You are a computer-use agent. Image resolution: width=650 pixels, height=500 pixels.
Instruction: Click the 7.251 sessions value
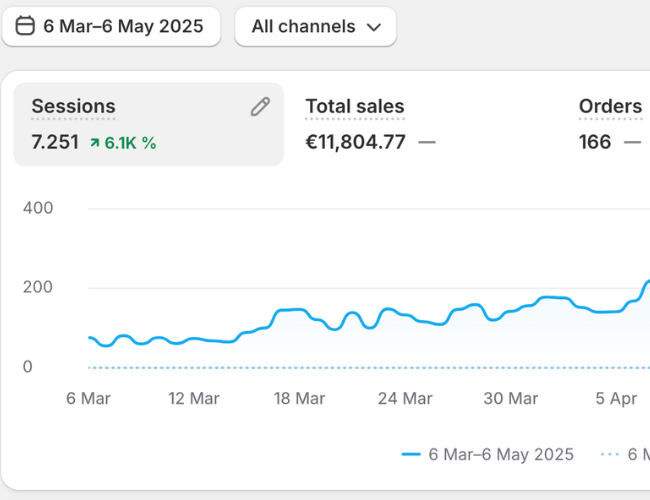click(x=54, y=142)
